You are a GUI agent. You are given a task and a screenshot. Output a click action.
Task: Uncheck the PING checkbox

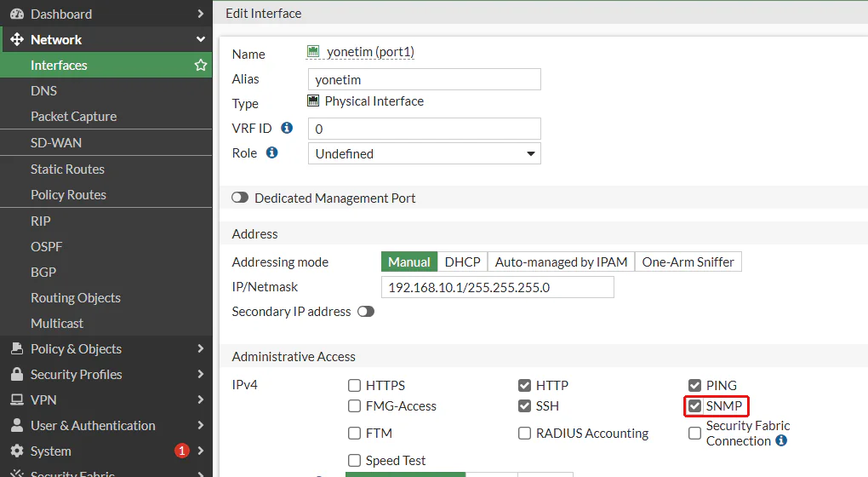694,385
